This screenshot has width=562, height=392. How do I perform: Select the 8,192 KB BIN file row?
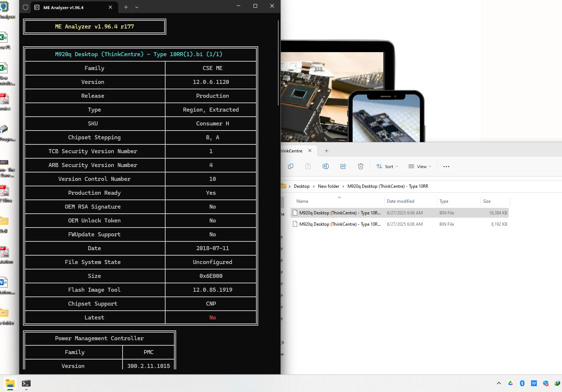[400, 224]
